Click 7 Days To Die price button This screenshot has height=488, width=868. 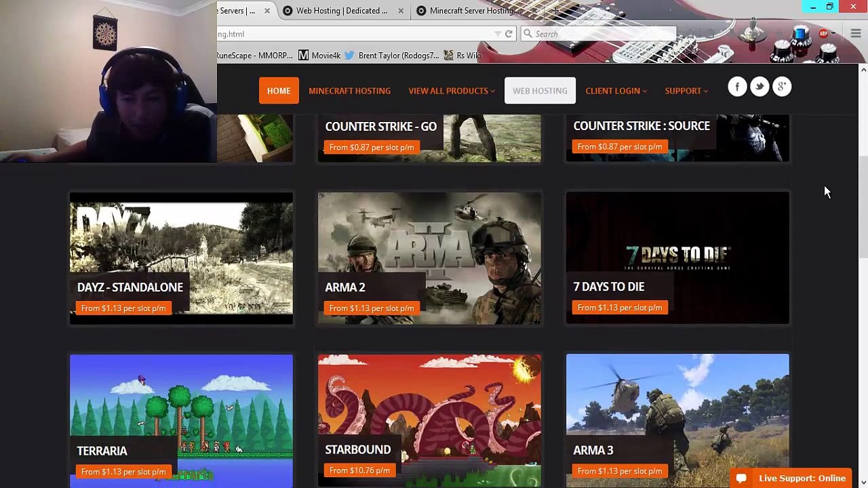pos(619,308)
